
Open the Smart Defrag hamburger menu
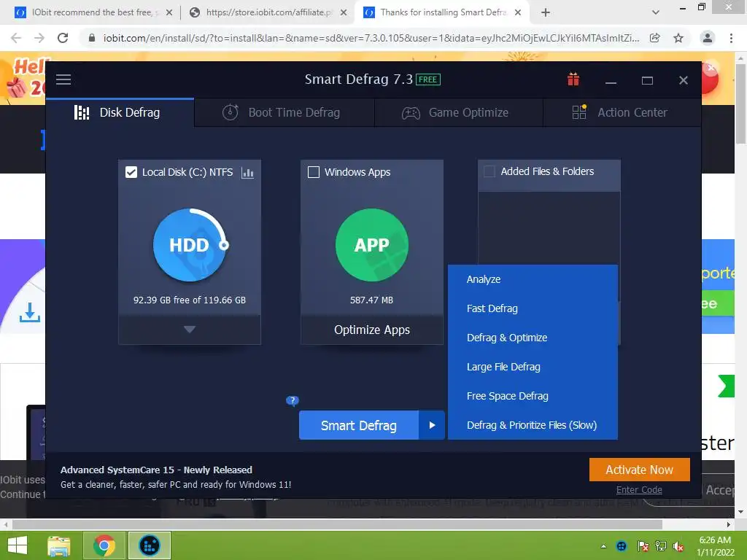[63, 79]
